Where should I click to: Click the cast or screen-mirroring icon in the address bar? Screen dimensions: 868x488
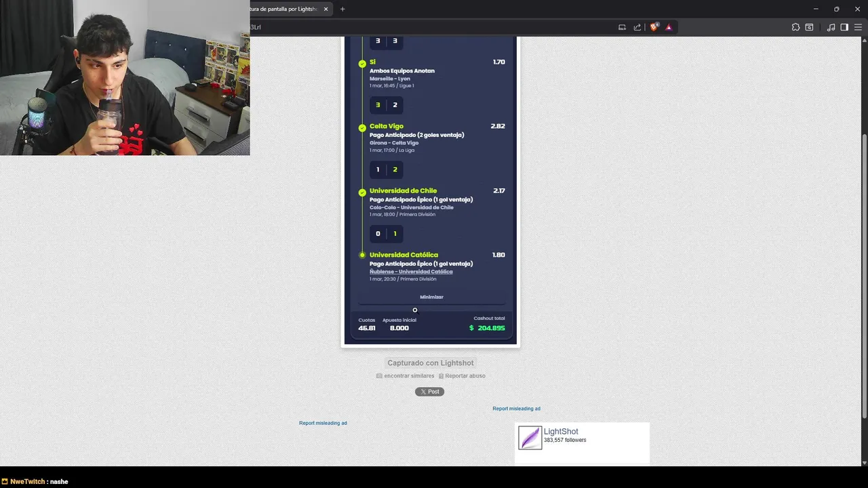coord(622,27)
